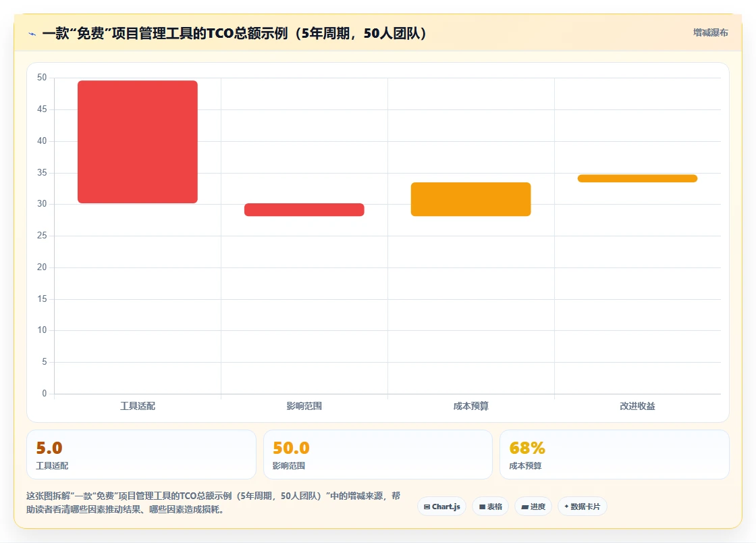The width and height of the screenshot is (756, 543).
Task: Click the 成本预算 x-axis label
Action: point(470,406)
